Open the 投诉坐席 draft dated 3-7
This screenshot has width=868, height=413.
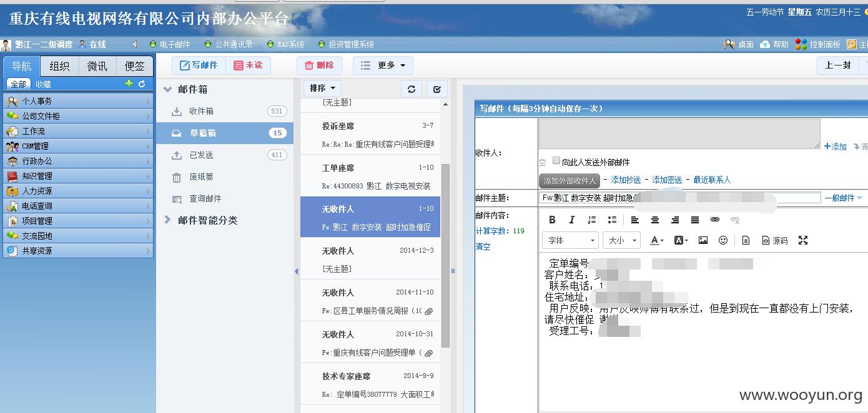point(370,134)
